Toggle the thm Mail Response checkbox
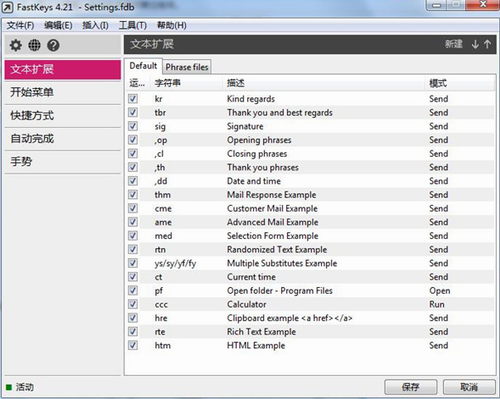Screen dimensions: 500x399 pyautogui.click(x=133, y=194)
